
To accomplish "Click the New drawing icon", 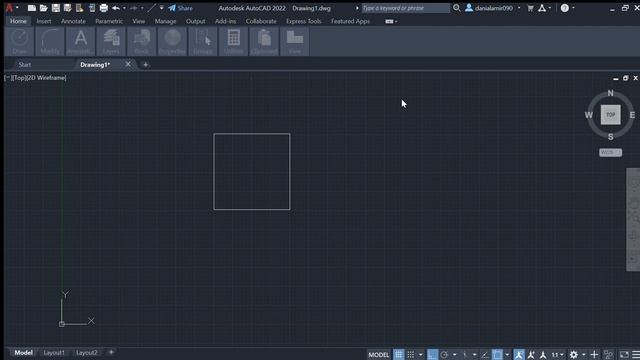I will tap(32, 8).
